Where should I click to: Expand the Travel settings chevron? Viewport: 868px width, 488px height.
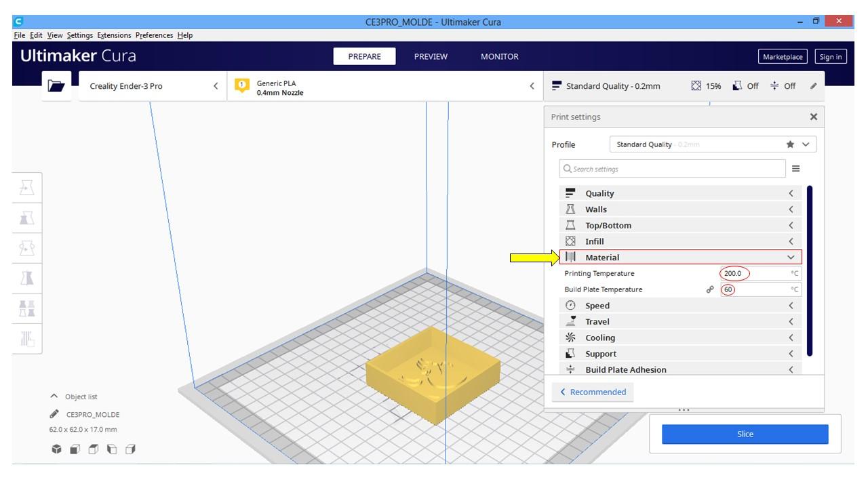791,321
